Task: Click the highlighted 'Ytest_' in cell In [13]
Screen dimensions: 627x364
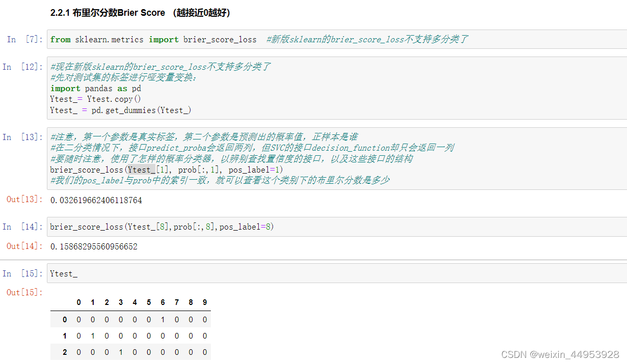Action: (141, 170)
